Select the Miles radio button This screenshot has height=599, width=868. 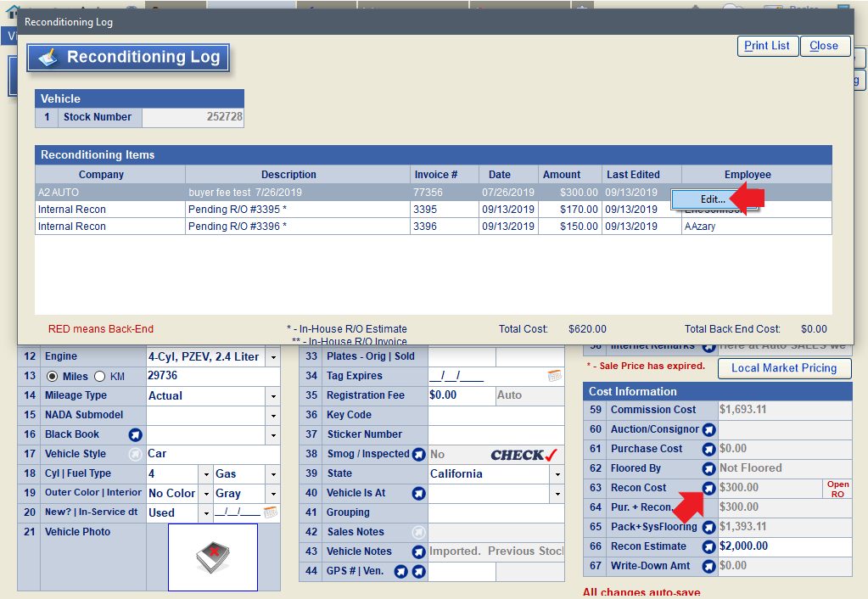[x=52, y=377]
